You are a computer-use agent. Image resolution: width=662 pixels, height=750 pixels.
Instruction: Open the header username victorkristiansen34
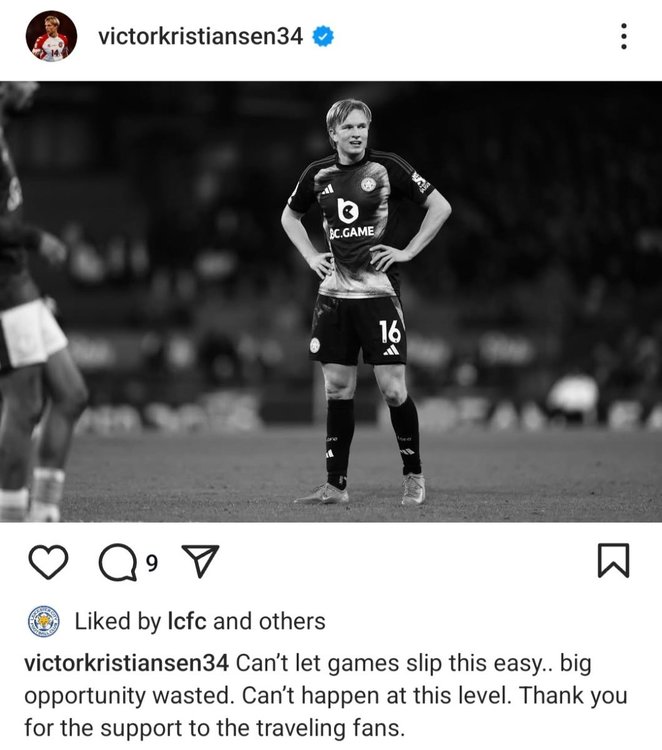[200, 36]
